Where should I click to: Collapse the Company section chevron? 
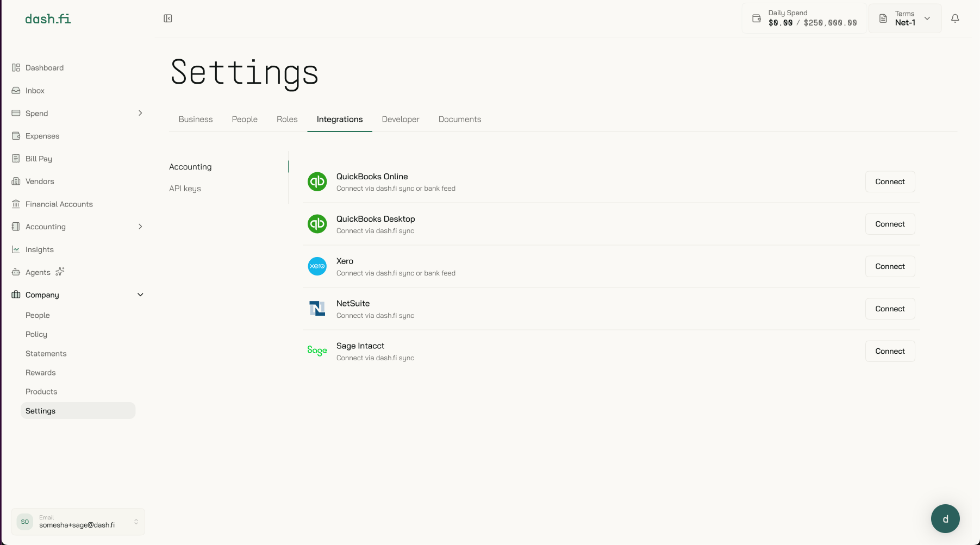[x=140, y=295]
